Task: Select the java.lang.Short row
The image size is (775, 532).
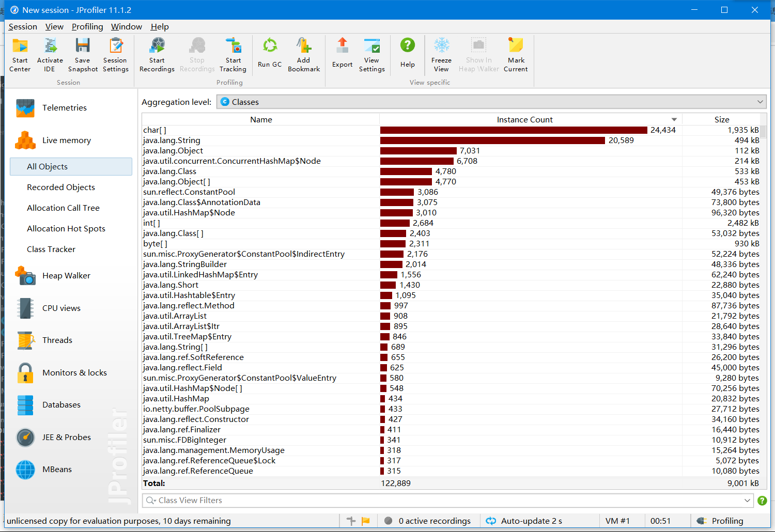Action: [451, 285]
